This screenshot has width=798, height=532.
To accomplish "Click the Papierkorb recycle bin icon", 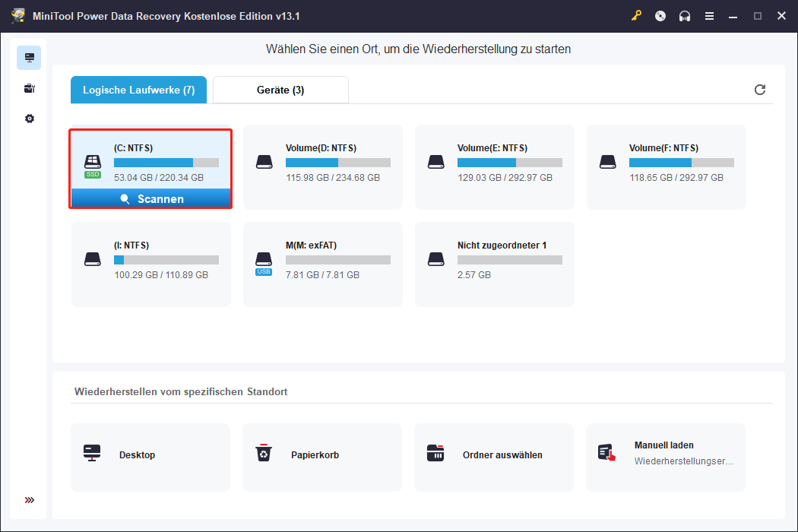I will tap(264, 453).
